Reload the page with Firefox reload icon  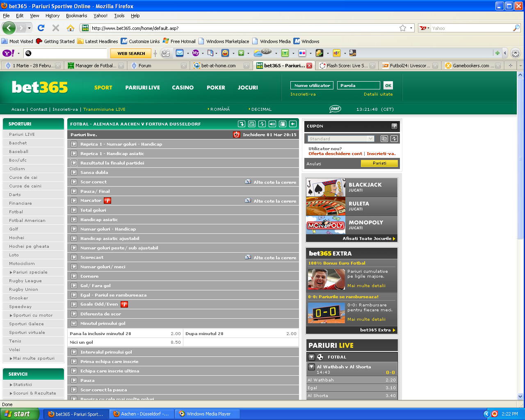click(x=41, y=28)
